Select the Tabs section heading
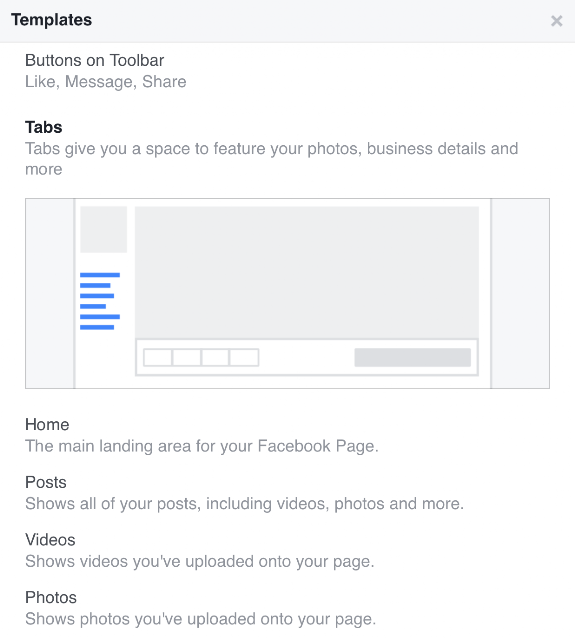Viewport: 575px width, 640px height. pyautogui.click(x=44, y=127)
